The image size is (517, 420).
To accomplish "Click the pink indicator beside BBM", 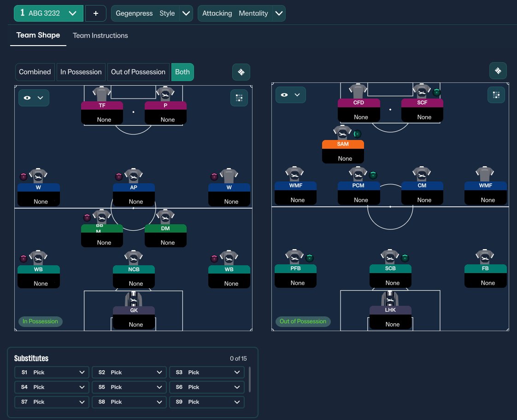I will tap(87, 218).
